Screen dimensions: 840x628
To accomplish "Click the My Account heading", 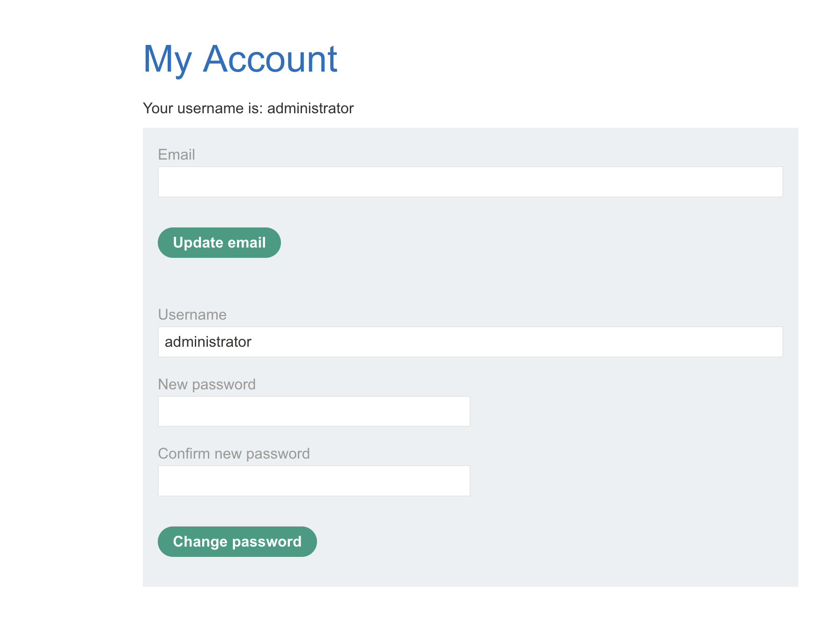I will coord(240,59).
